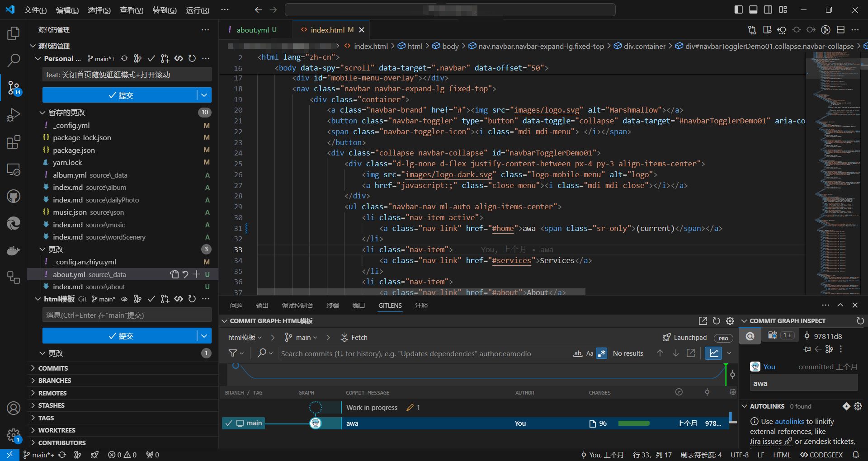Open the Extensions view in activity bar
The image size is (868, 461).
[14, 142]
